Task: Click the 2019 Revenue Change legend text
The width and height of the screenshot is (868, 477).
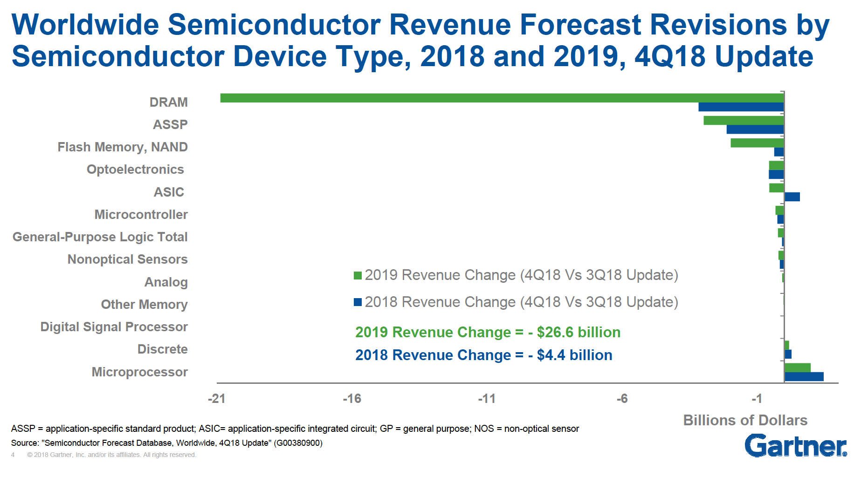Action: pos(521,275)
